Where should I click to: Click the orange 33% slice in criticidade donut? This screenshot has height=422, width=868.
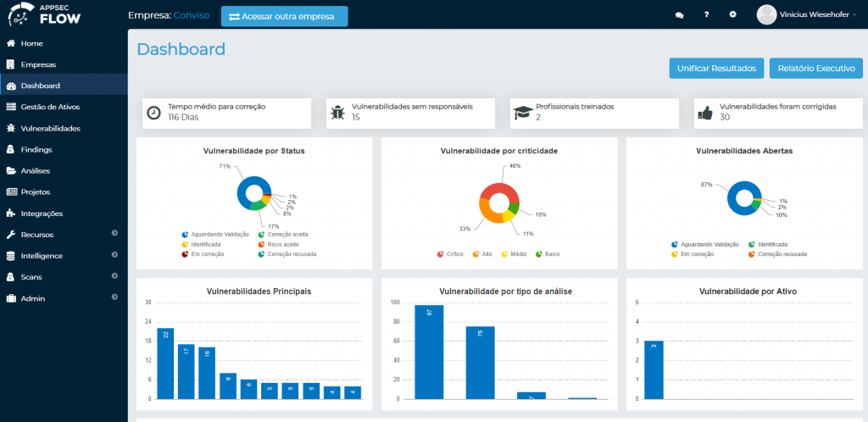coord(487,212)
